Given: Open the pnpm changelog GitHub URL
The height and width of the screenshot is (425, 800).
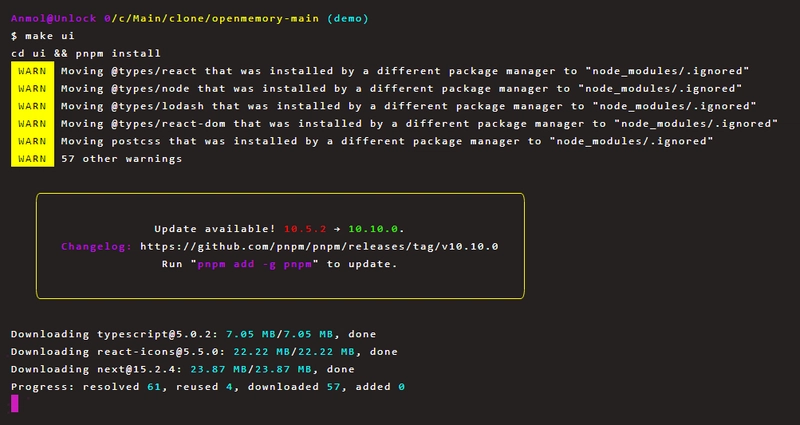Looking at the screenshot, I should click(319, 246).
